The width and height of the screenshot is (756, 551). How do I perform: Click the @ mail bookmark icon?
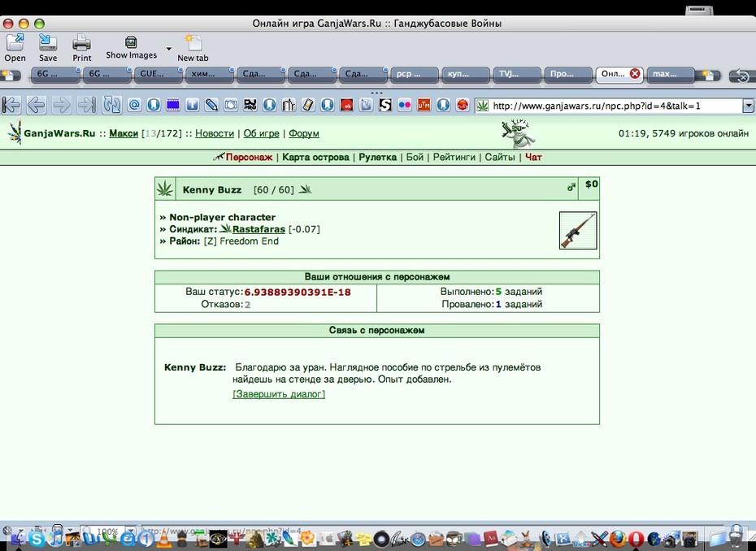[x=134, y=105]
